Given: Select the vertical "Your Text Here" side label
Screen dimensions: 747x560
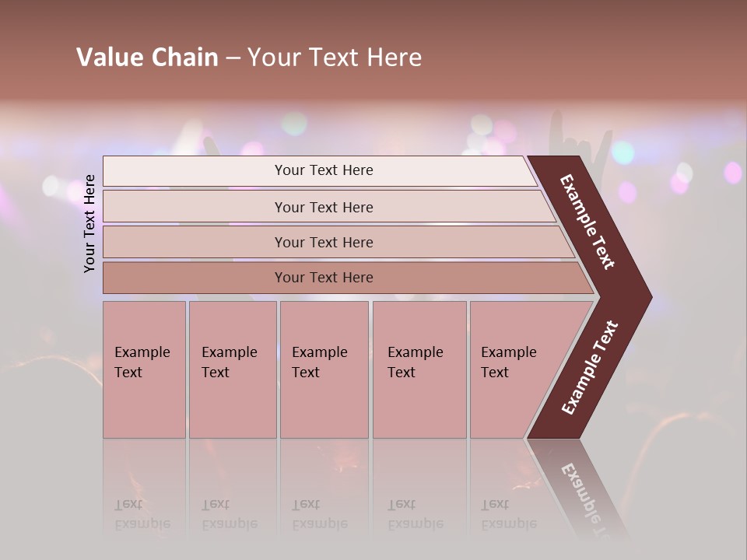Looking at the screenshot, I should [x=89, y=223].
